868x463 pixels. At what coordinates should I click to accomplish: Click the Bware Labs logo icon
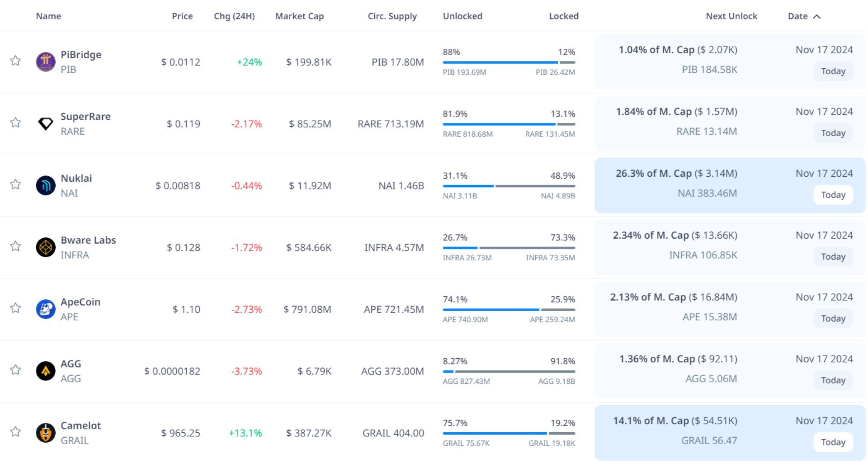point(46,247)
